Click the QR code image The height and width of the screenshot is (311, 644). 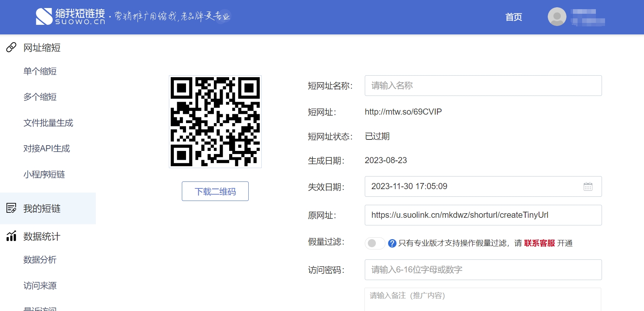click(215, 121)
